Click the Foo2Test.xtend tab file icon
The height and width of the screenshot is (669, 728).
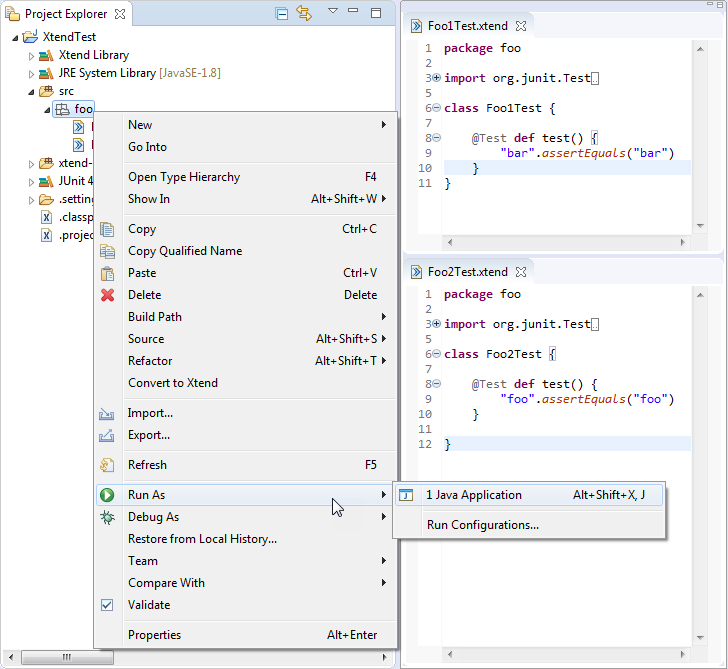416,272
